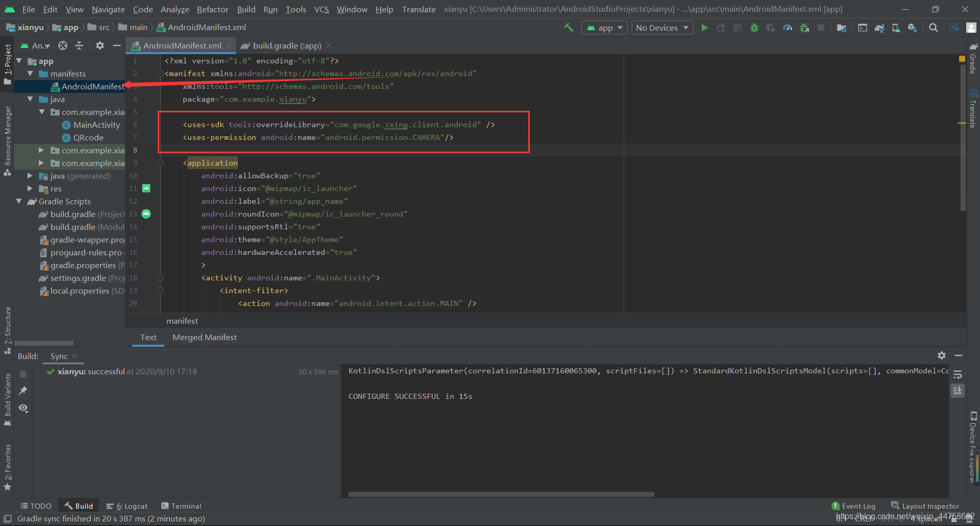The width and height of the screenshot is (980, 526).
Task: Expand the res folder in project tree
Action: point(30,189)
